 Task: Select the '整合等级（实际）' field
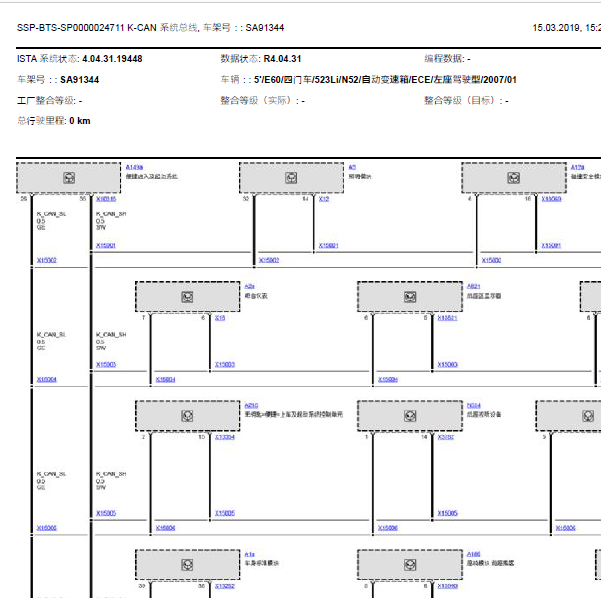(263, 101)
